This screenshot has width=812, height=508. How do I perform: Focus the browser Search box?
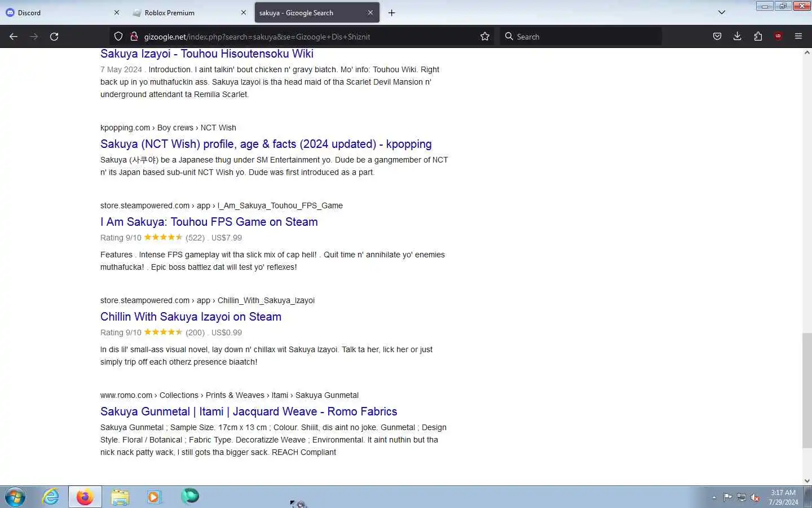pyautogui.click(x=581, y=37)
